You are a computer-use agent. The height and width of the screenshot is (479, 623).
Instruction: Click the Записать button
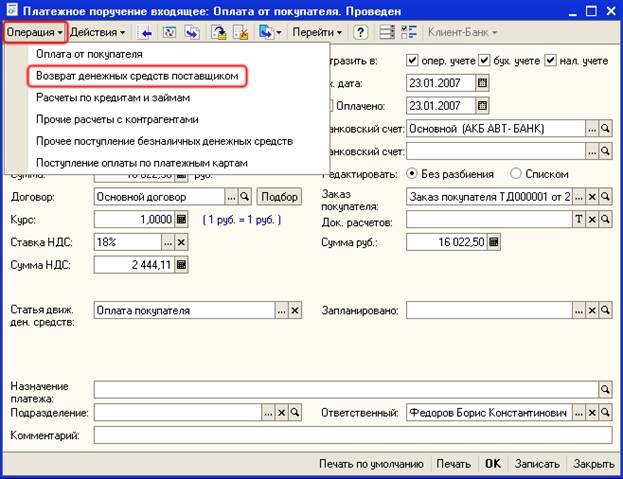(x=537, y=464)
